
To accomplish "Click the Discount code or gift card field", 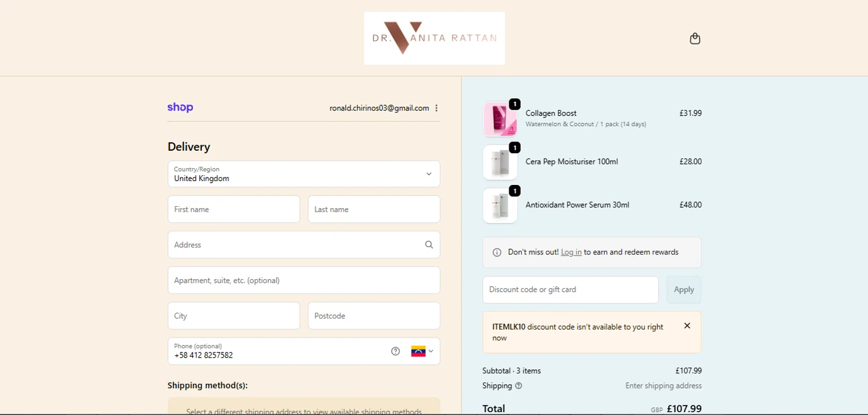I will (x=571, y=290).
